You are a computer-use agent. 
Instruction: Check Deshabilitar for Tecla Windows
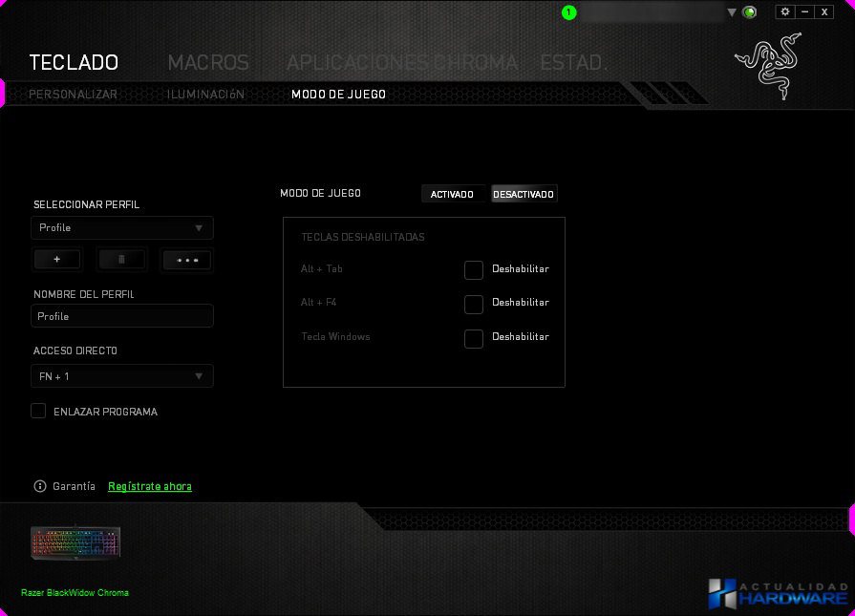coord(473,338)
